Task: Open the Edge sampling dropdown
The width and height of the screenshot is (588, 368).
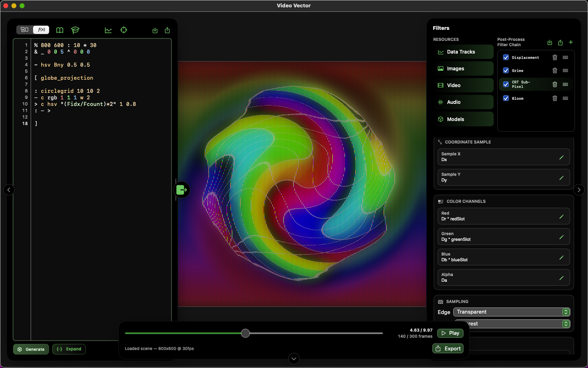Action: pos(512,312)
